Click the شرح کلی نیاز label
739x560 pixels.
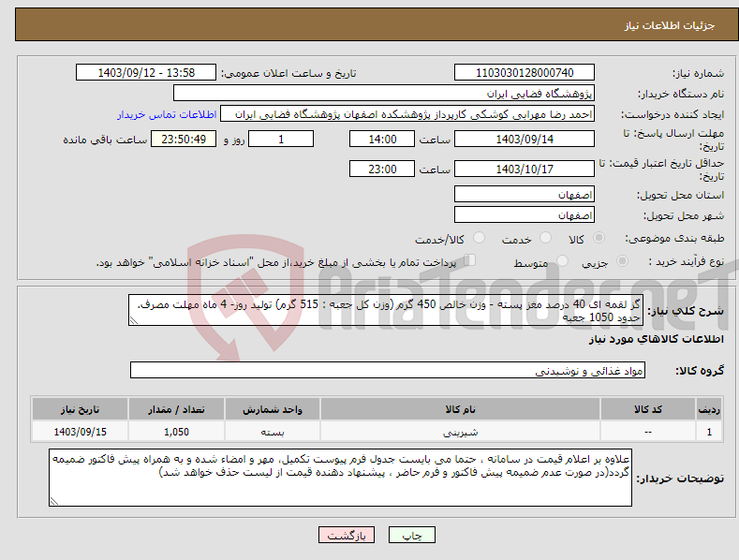pos(686,311)
